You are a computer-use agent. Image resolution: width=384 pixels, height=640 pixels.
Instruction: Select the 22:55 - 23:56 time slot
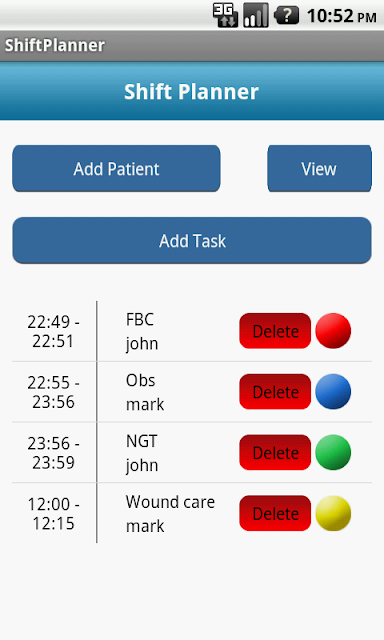[x=53, y=392]
